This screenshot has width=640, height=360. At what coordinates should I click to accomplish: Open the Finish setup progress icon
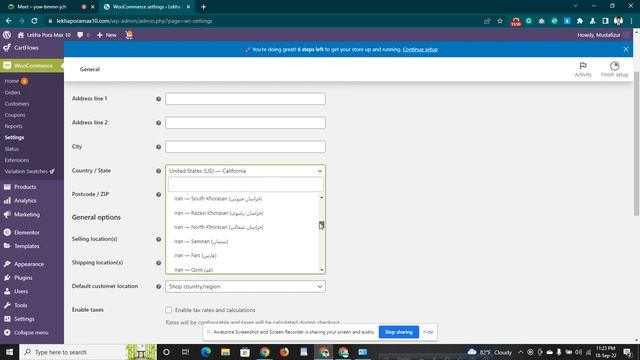pos(614,66)
